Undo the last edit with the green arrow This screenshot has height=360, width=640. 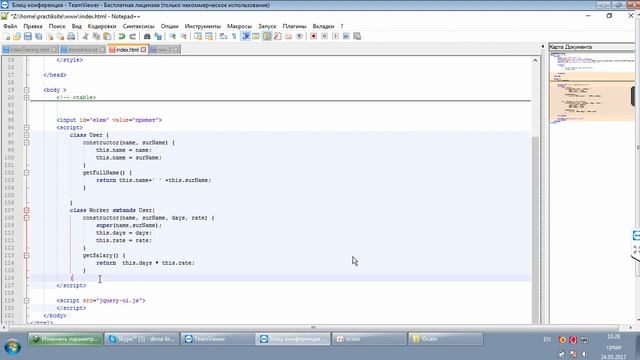(x=121, y=36)
